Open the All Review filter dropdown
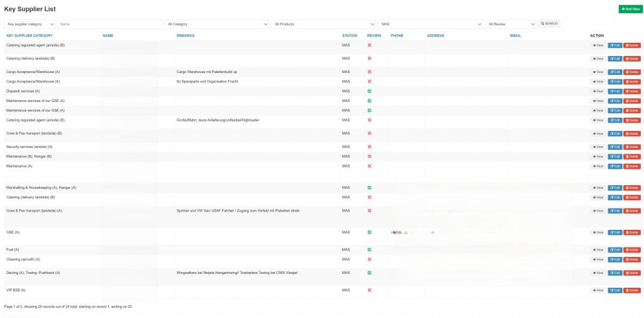Viewport: 644px width, 318px height. [x=510, y=24]
